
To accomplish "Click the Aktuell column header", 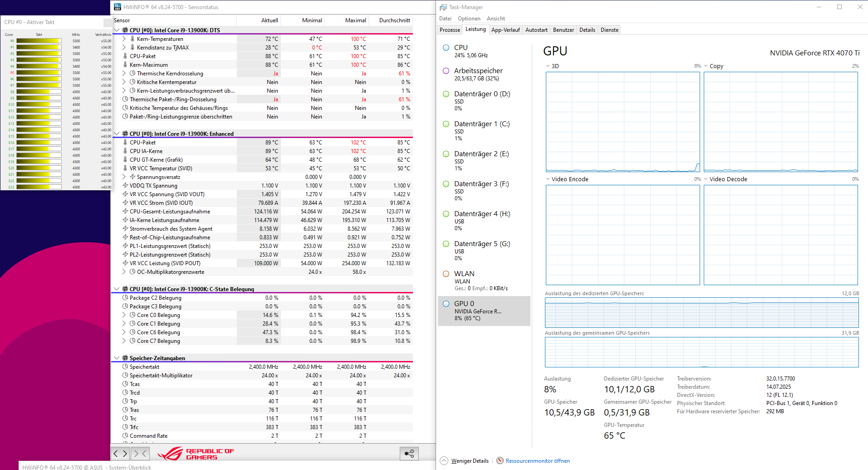I will click(259, 20).
